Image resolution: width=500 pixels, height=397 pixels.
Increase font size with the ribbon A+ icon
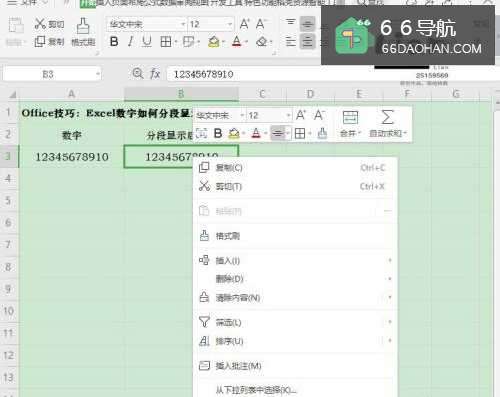point(244,24)
